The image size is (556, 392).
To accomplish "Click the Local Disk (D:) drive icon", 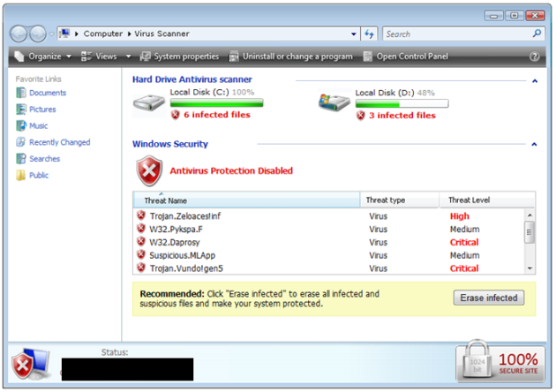I will click(x=334, y=103).
